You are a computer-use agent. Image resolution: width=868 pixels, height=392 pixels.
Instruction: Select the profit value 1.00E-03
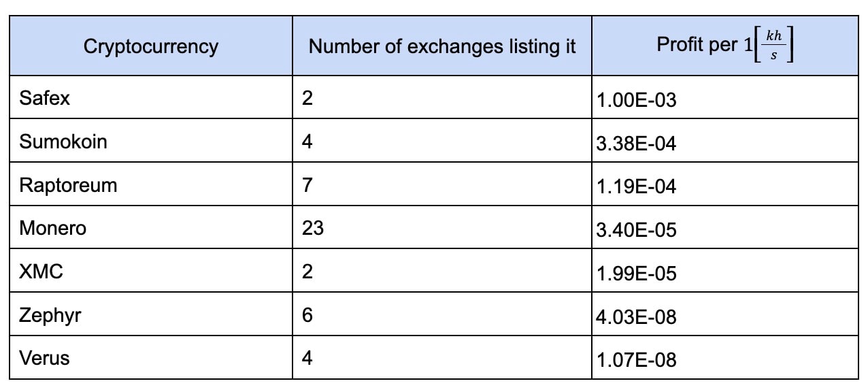click(636, 100)
